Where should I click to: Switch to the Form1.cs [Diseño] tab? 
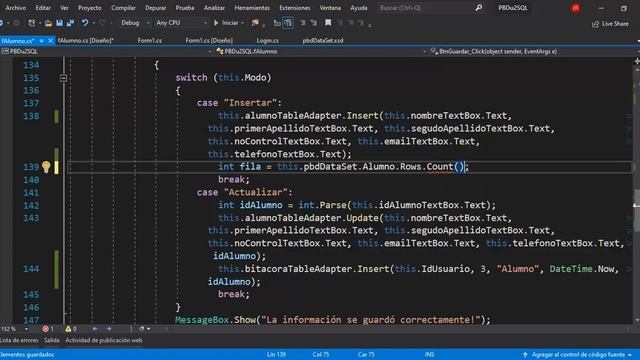click(x=209, y=40)
